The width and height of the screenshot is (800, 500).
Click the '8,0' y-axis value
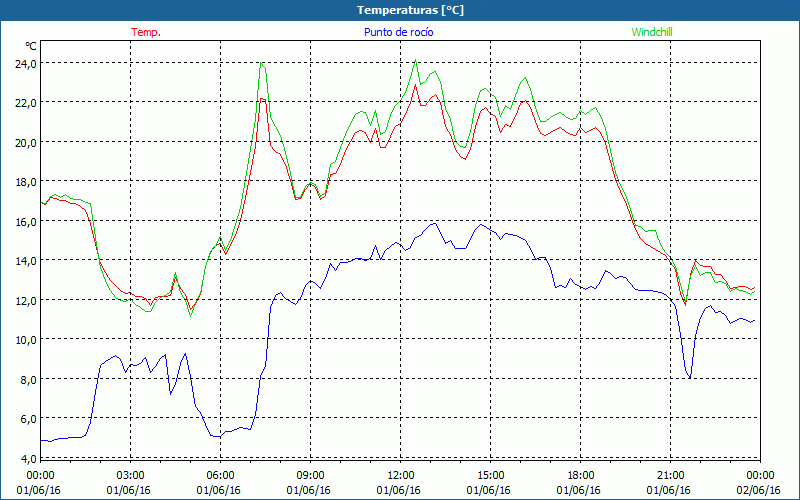(x=28, y=380)
